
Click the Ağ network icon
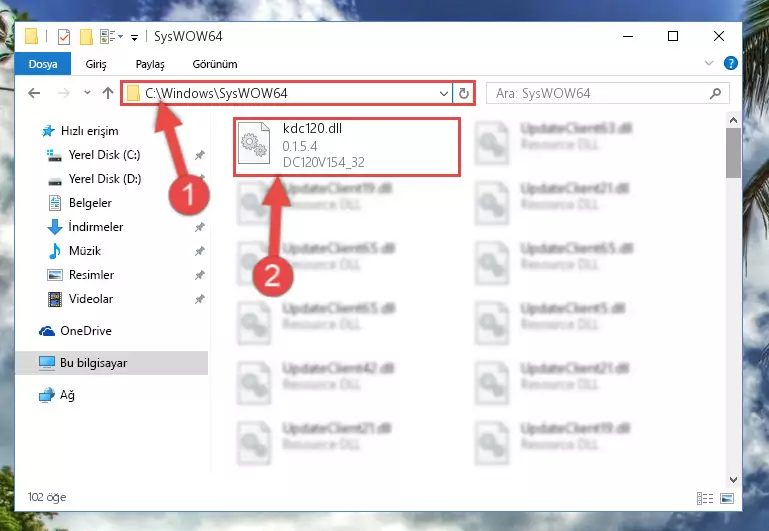click(47, 395)
